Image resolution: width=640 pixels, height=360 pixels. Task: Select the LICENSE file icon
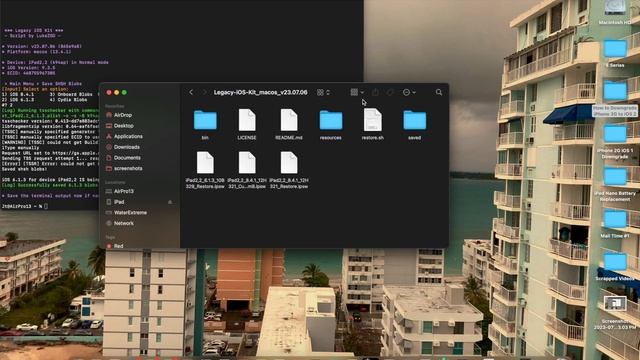(x=247, y=120)
